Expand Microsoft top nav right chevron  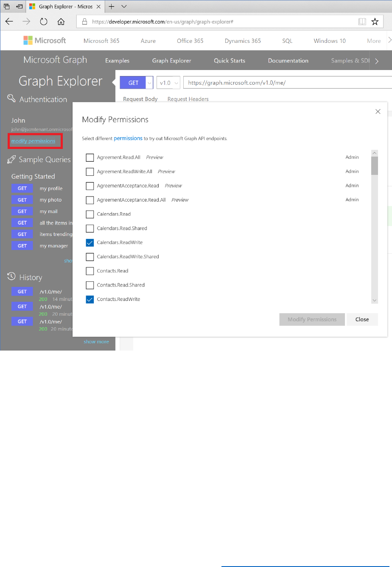[x=389, y=41]
